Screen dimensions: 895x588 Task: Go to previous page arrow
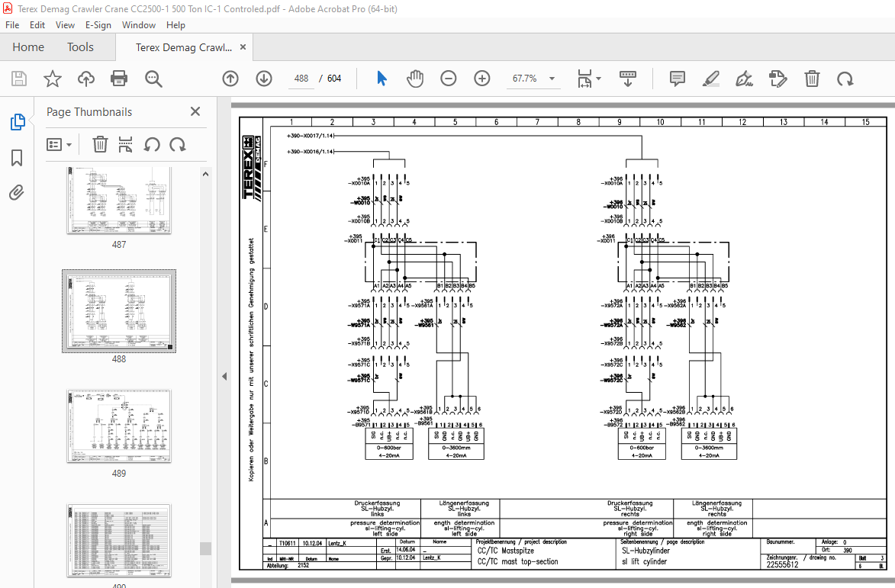(x=230, y=78)
